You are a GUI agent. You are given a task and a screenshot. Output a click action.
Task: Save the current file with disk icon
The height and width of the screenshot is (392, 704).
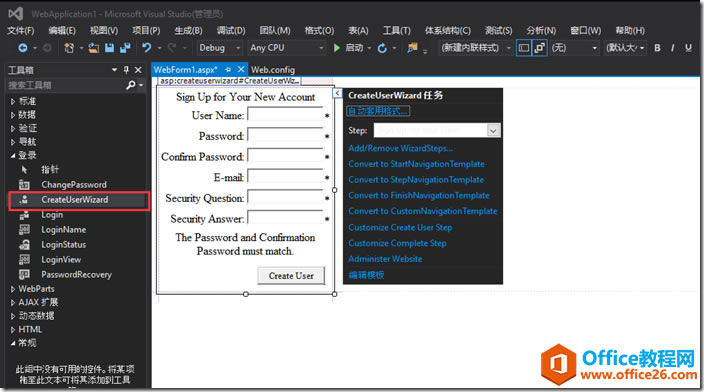pos(109,48)
